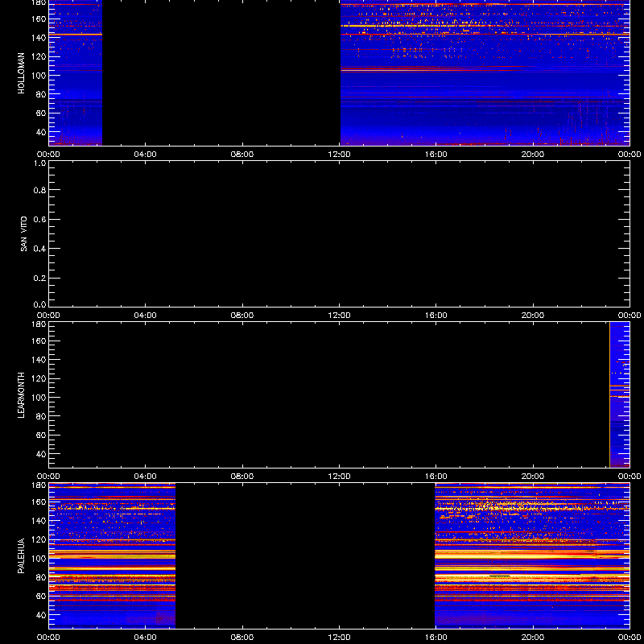
Task: Click 08:00 time label under Holloman plot
Action: coord(242,155)
